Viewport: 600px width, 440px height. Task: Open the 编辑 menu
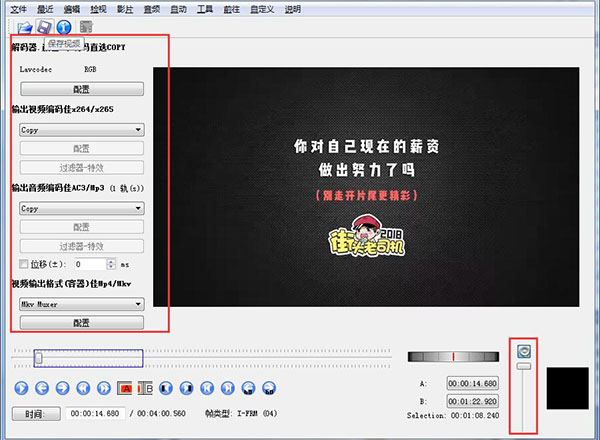click(x=72, y=9)
